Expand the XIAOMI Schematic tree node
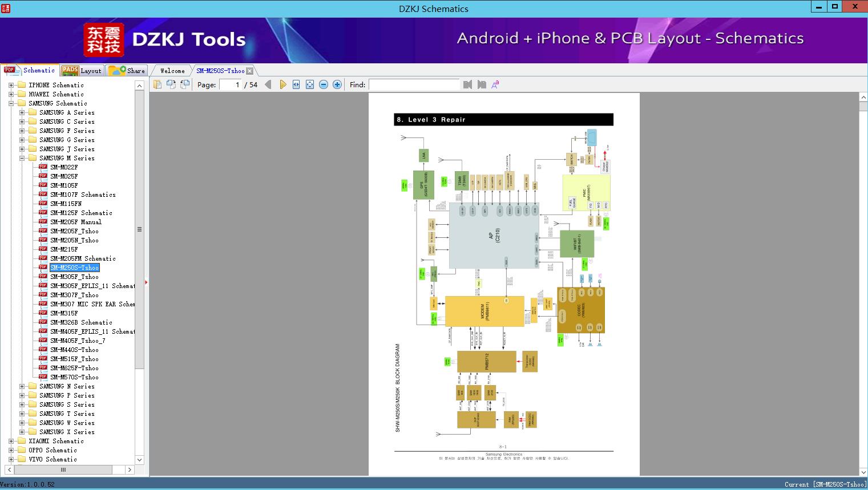Screen dimensions: 868x490 pyautogui.click(x=11, y=441)
